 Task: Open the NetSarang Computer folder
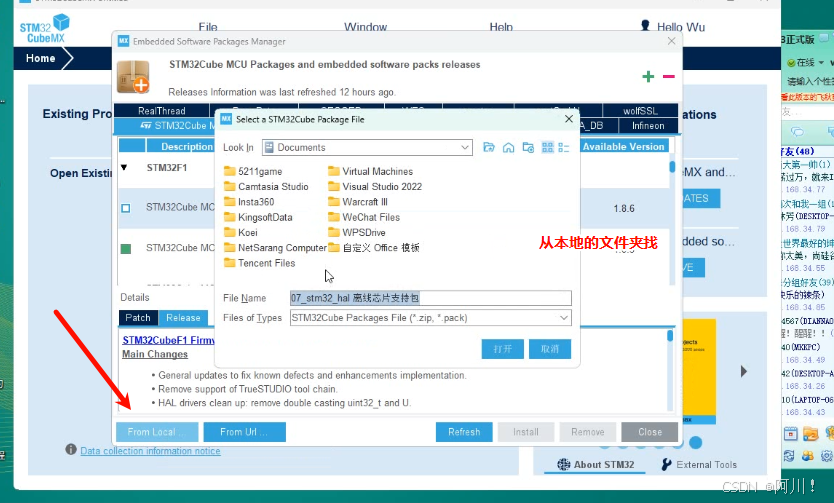point(275,248)
